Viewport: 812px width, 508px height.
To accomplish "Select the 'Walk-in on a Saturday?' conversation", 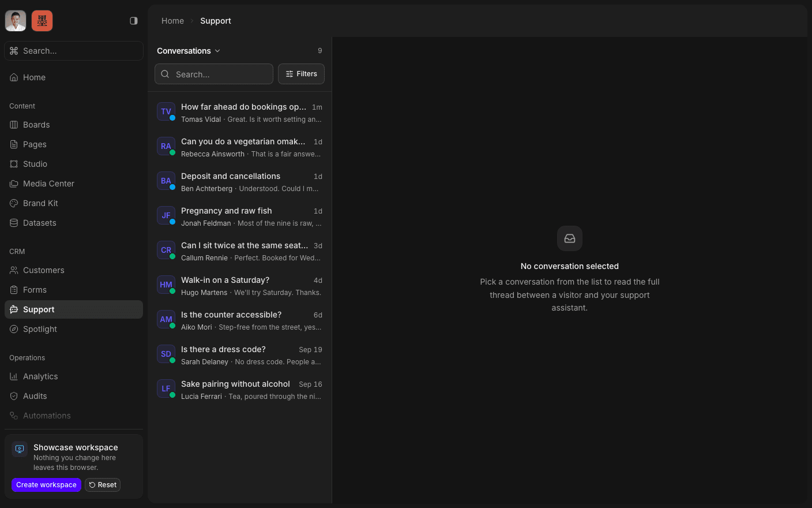I will point(240,286).
